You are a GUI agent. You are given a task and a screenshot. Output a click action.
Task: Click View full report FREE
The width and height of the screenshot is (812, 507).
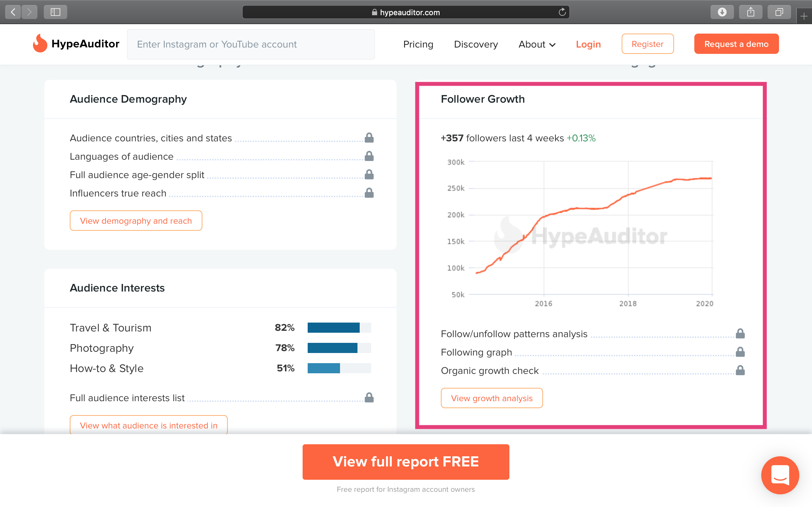click(x=406, y=462)
